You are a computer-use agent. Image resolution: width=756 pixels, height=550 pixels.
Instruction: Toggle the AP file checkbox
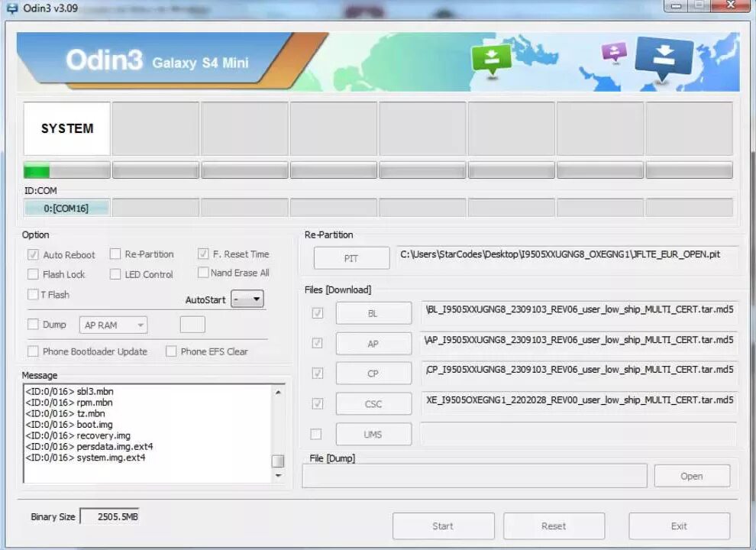(317, 343)
